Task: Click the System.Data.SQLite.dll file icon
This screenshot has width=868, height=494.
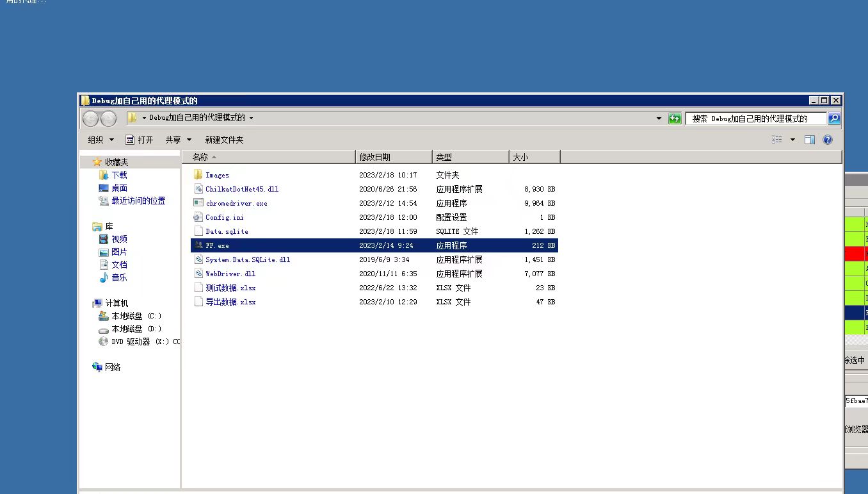Action: 198,259
